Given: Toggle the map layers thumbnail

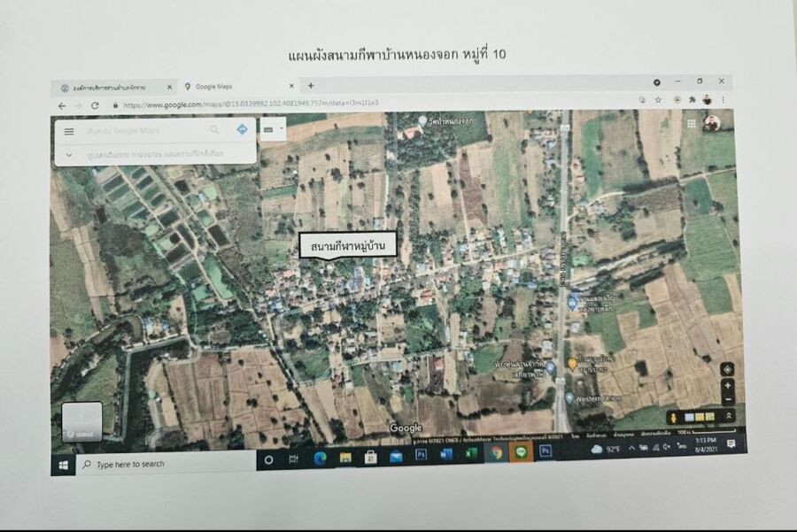Looking at the screenshot, I should tap(81, 422).
